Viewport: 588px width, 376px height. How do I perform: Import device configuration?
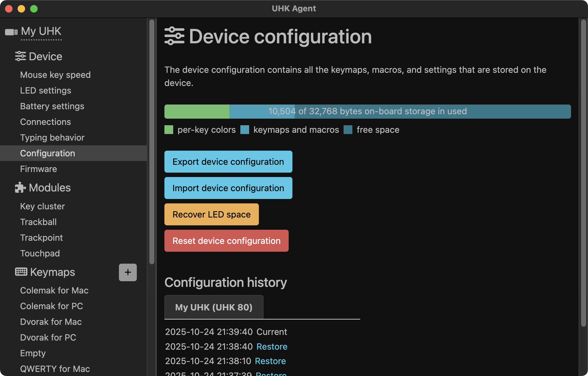click(x=228, y=188)
